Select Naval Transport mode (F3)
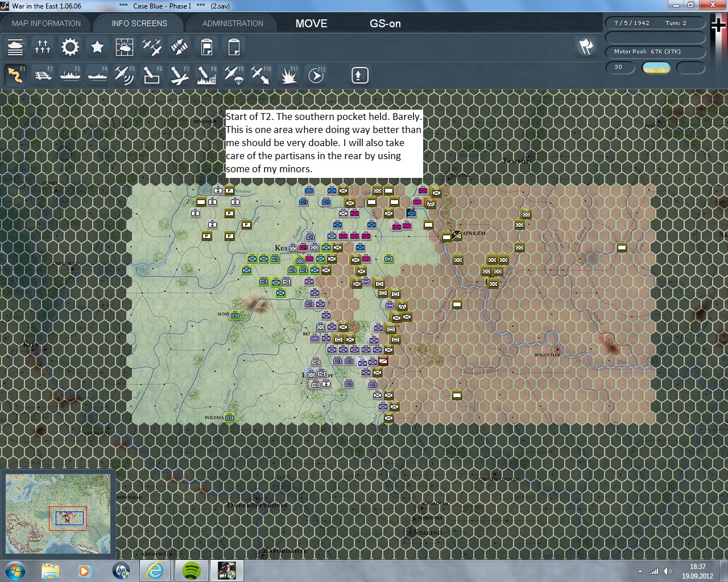Image resolution: width=728 pixels, height=582 pixels. (70, 75)
